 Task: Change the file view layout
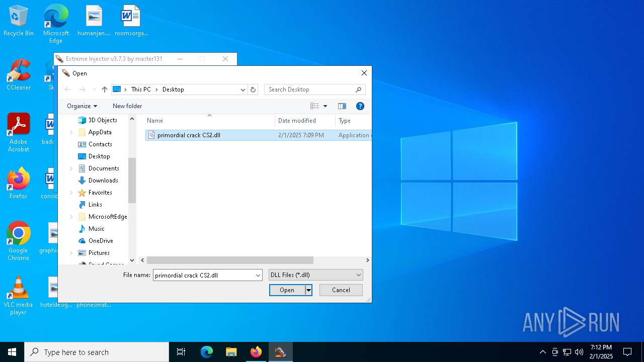[x=314, y=106]
